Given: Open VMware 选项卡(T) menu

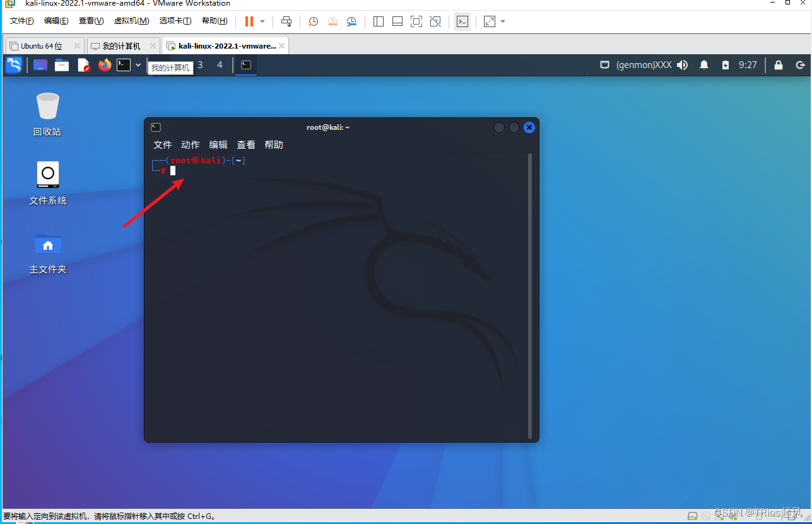Looking at the screenshot, I should [x=175, y=21].
